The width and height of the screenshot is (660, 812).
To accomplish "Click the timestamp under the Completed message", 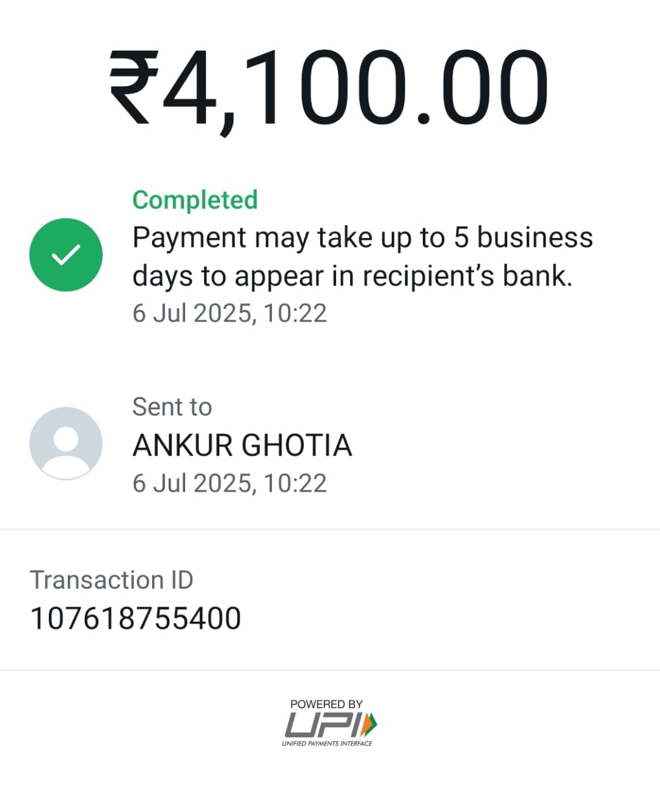I will click(230, 313).
